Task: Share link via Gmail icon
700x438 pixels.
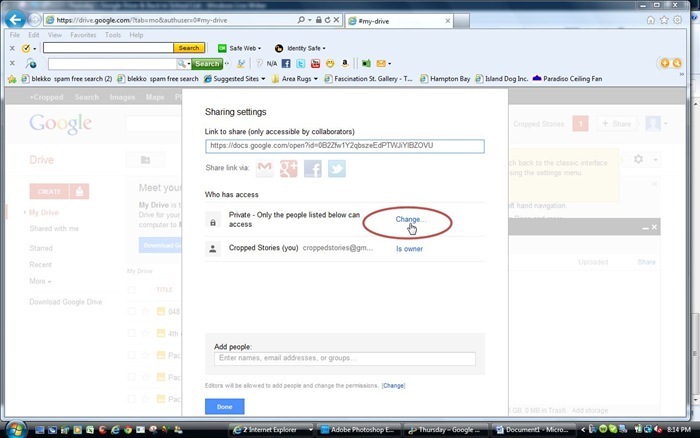Action: (264, 169)
